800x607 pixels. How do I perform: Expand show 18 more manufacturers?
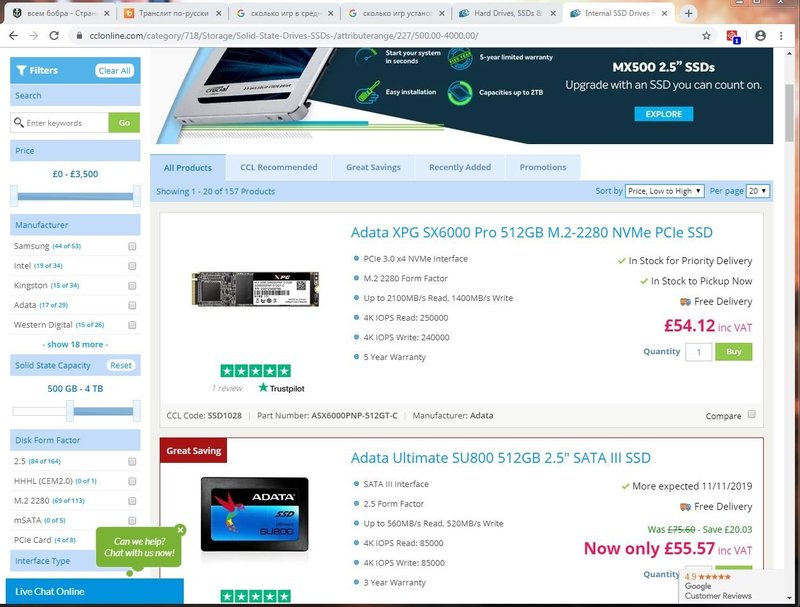point(75,344)
